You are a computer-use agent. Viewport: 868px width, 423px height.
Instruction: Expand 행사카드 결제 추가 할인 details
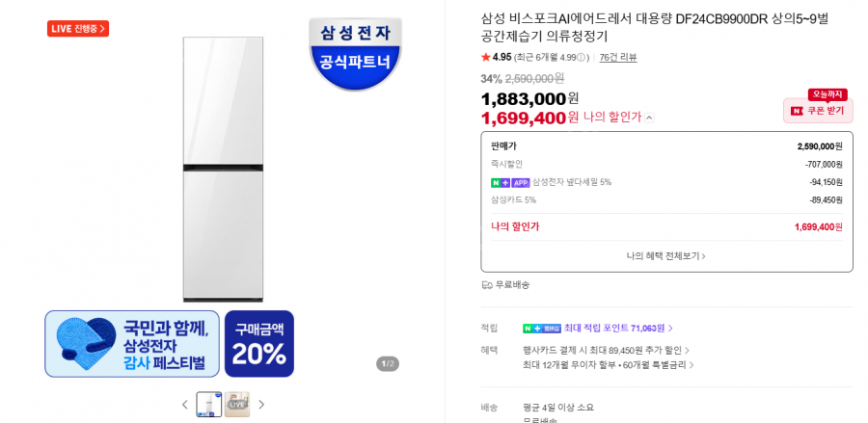click(606, 350)
